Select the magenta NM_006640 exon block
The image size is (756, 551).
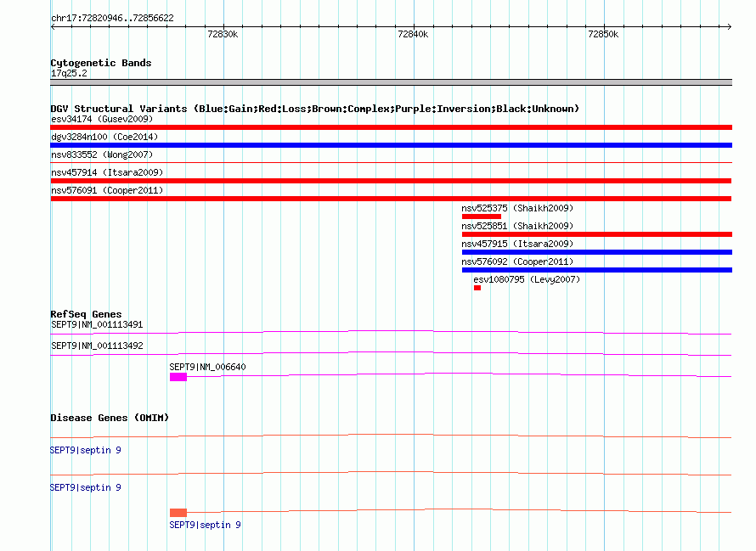click(x=178, y=377)
